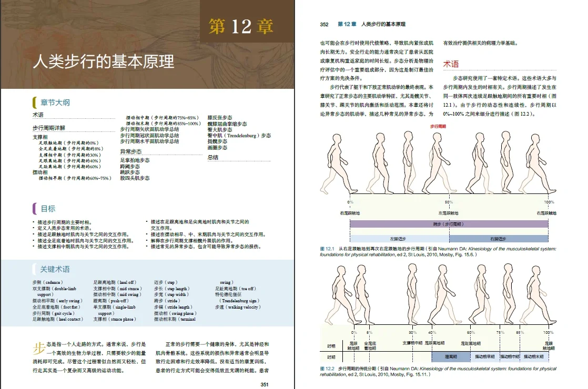Image resolution: width=588 pixels, height=389 pixels.
Task: Click the '左足跟触地' label at 50%
Action: pyautogui.click(x=449, y=213)
